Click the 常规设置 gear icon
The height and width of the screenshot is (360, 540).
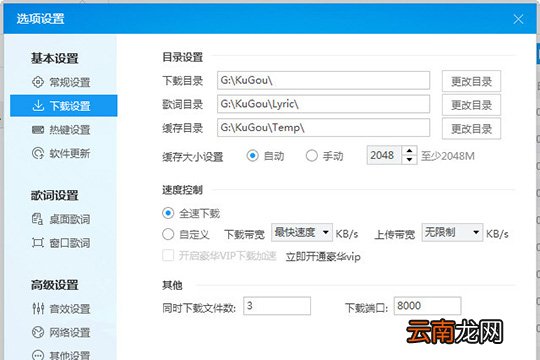pyautogui.click(x=38, y=82)
